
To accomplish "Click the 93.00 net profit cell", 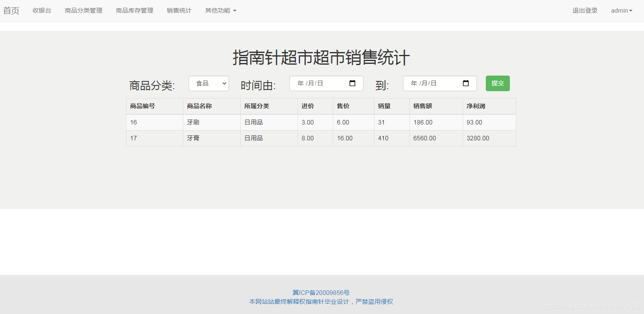I will [490, 122].
